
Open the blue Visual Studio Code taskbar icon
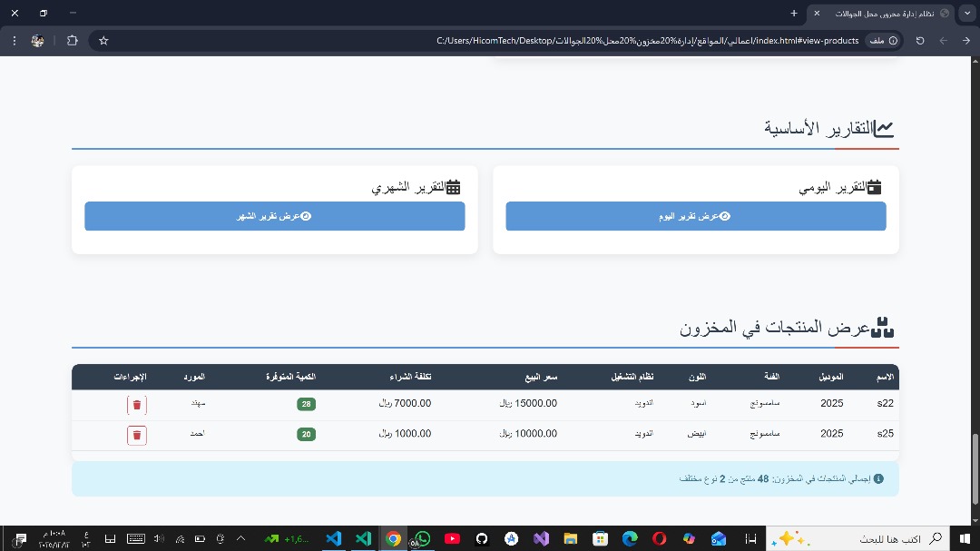coord(334,538)
